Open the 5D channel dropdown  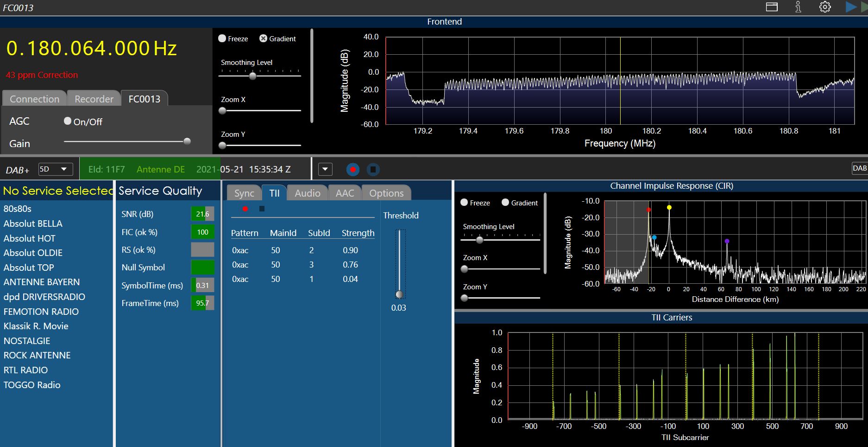[x=55, y=169]
